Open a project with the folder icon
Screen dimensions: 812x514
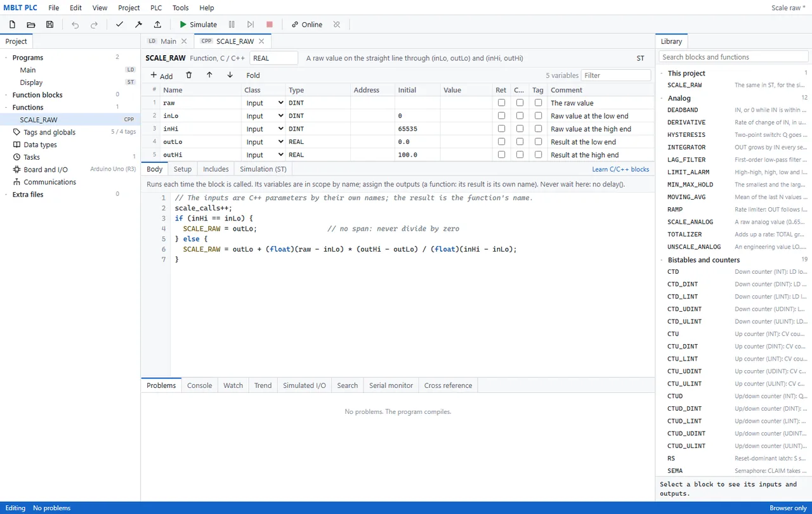coord(31,25)
